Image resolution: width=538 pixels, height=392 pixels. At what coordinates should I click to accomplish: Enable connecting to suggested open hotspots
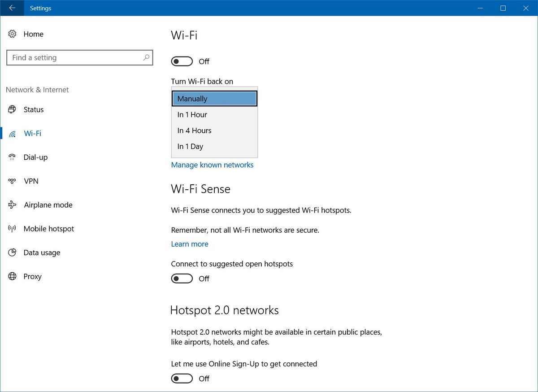[x=182, y=278]
